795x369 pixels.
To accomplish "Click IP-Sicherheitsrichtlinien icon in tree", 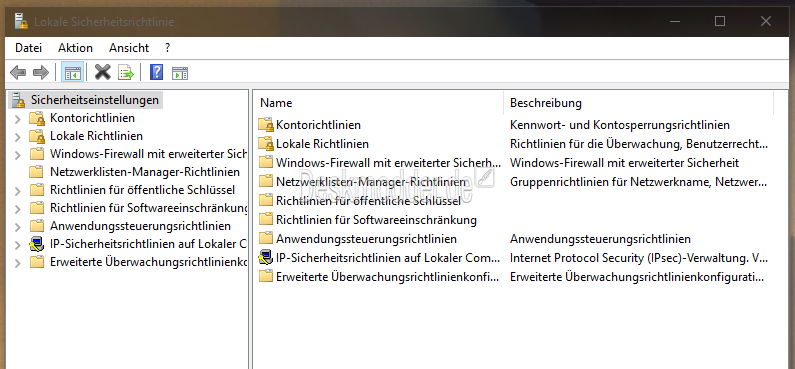I will coord(37,244).
